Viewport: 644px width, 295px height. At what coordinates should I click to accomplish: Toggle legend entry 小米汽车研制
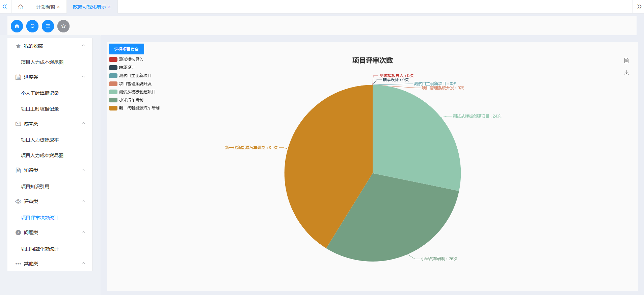(126, 100)
